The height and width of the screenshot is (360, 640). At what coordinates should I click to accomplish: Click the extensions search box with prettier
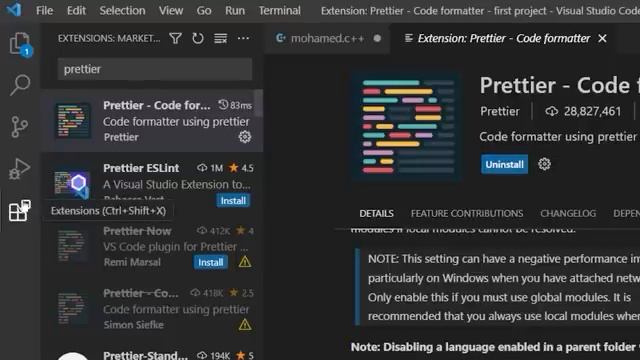[155, 69]
